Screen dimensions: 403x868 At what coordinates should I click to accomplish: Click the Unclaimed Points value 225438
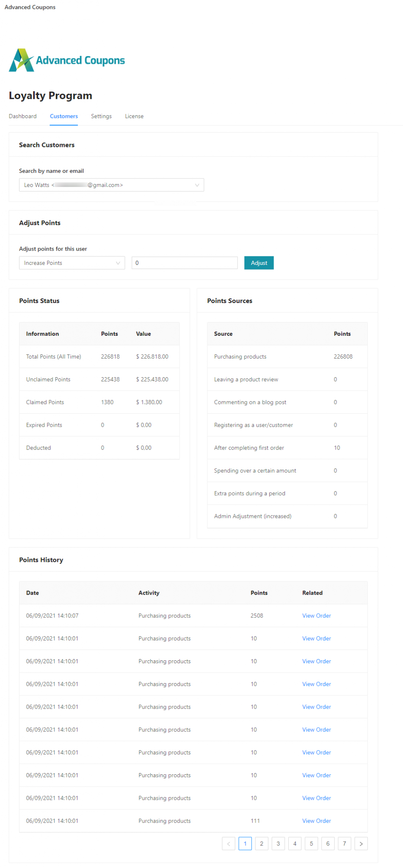point(110,379)
